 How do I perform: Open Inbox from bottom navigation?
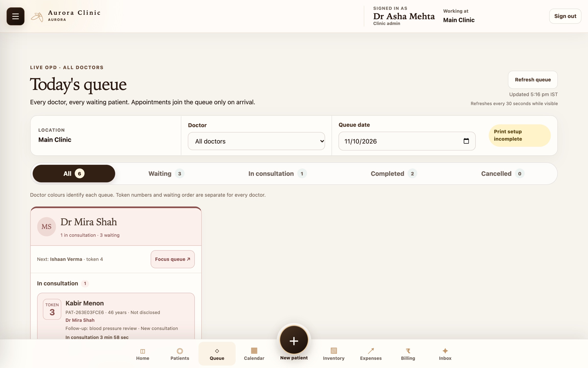point(445,354)
